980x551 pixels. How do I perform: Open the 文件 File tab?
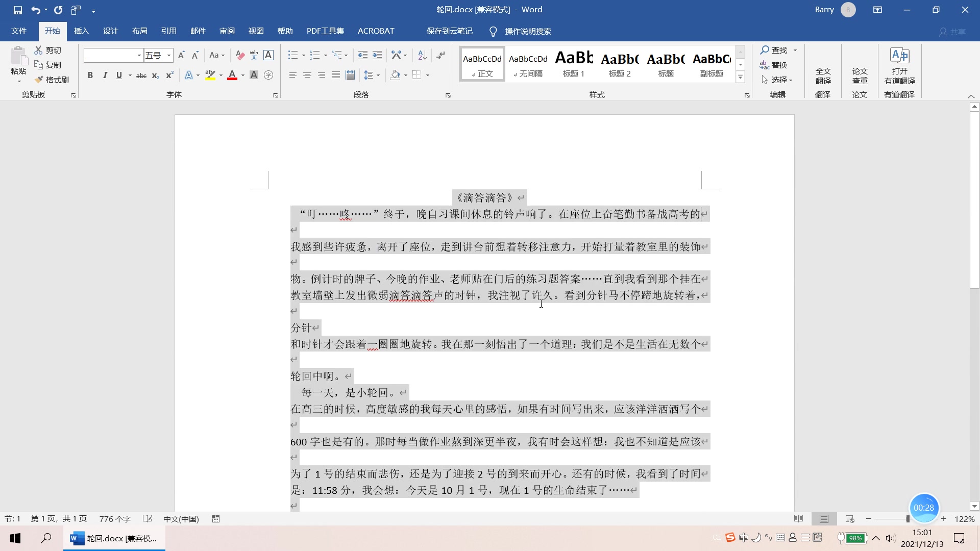[x=19, y=31]
